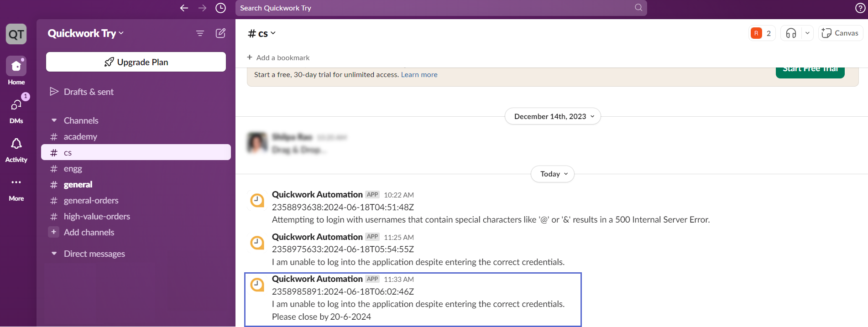Open the Canvas for this channel

tap(840, 33)
